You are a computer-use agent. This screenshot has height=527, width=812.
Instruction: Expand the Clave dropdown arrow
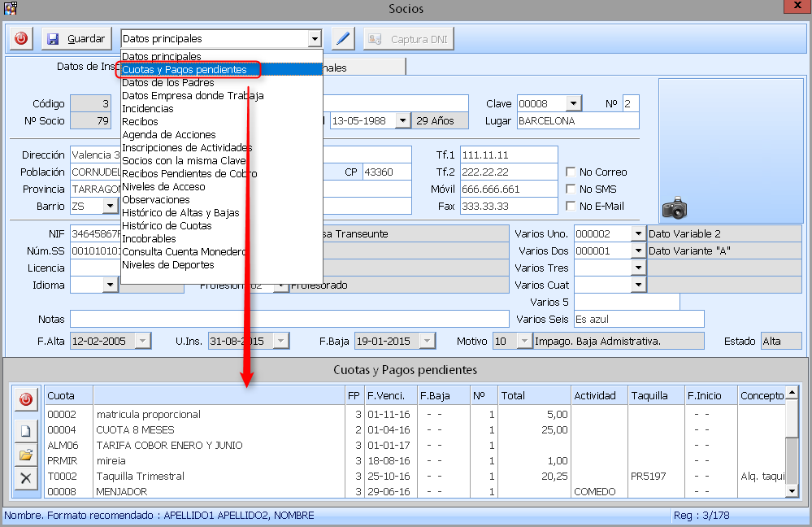coord(574,104)
